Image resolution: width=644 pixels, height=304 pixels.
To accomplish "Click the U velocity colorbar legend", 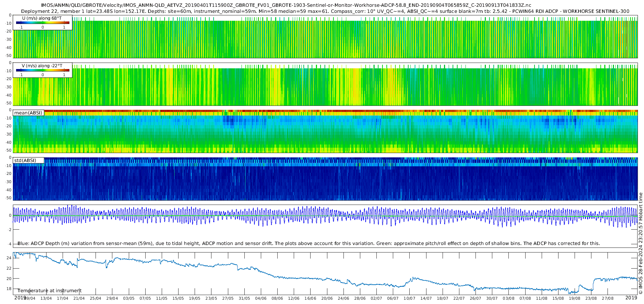I will pyautogui.click(x=43, y=23).
